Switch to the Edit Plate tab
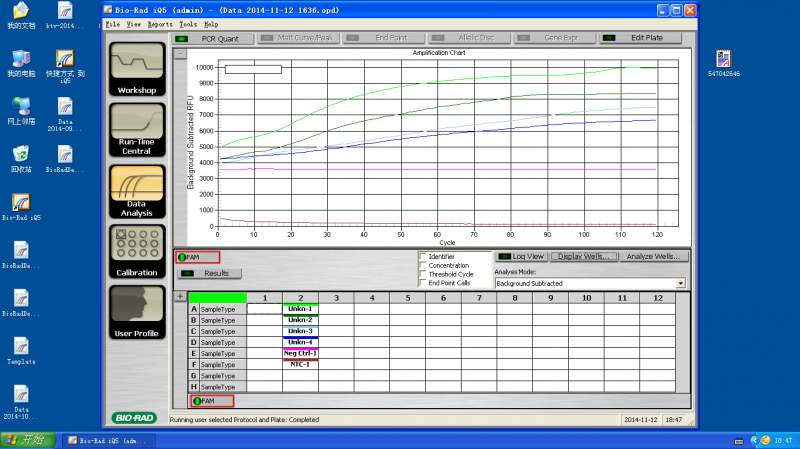The image size is (800, 449). pyautogui.click(x=640, y=38)
